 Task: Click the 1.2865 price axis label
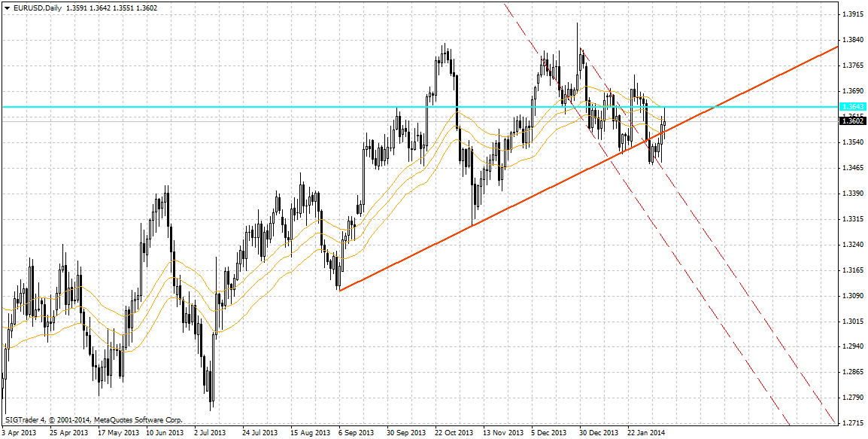[x=854, y=372]
